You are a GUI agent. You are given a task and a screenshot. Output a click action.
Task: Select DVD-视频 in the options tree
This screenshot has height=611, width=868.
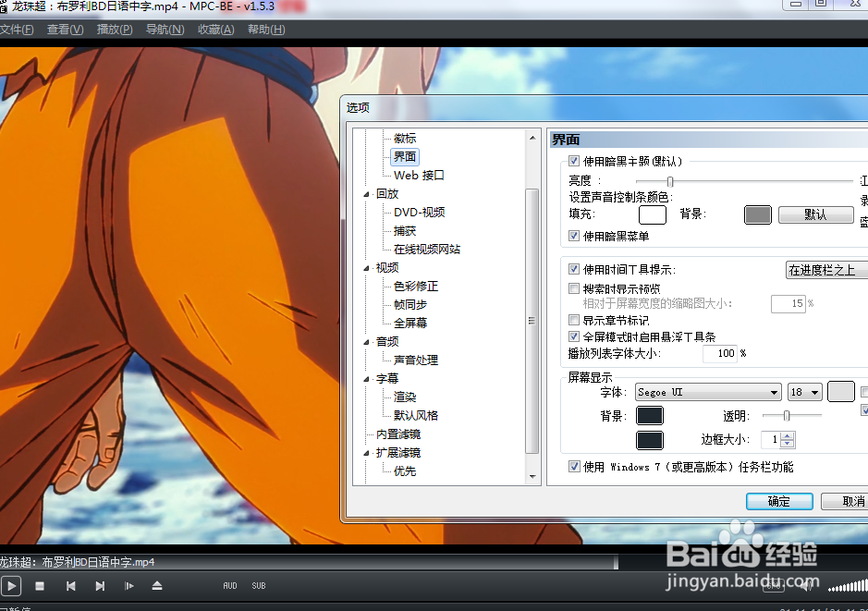(420, 213)
